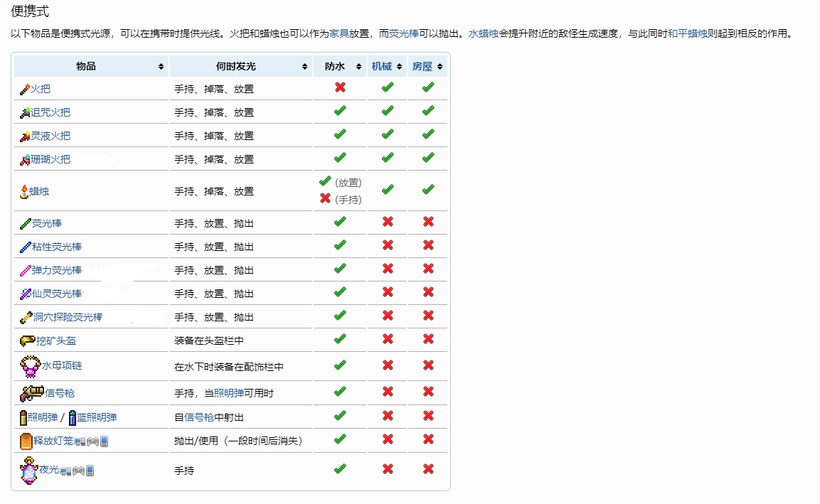This screenshot has width=820, height=504.
Task: Open the 机械 column header link
Action: [x=381, y=67]
